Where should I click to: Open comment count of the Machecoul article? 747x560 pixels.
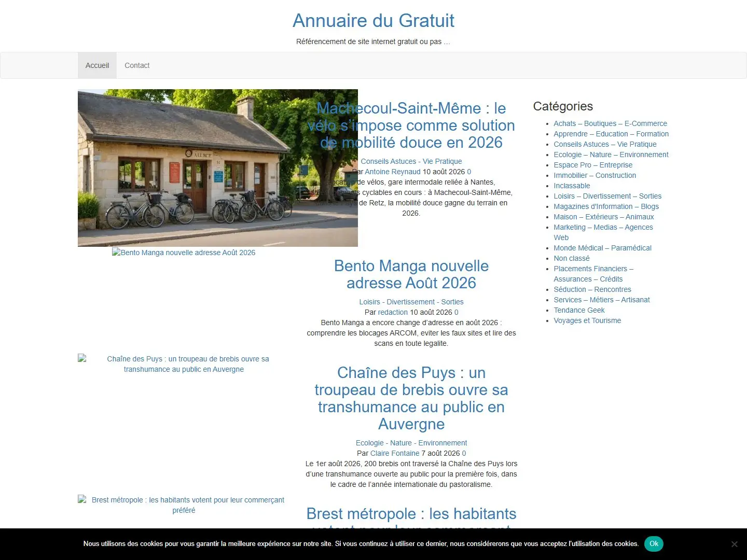click(x=469, y=172)
